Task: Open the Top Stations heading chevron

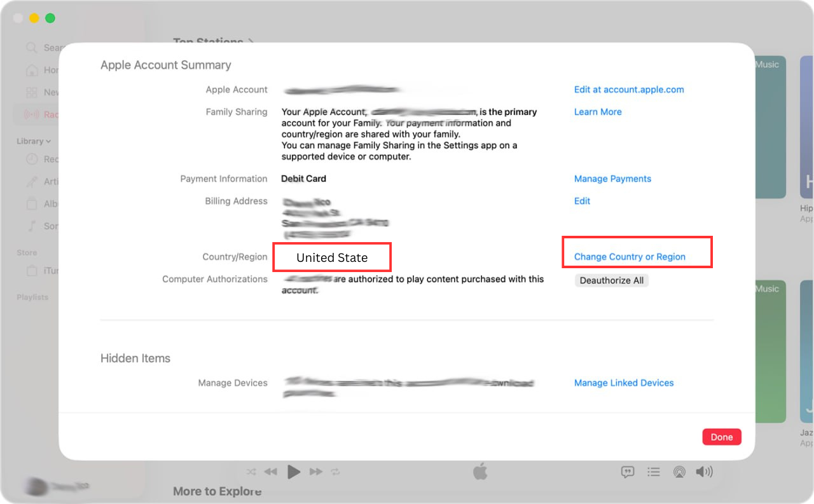Action: 251,41
